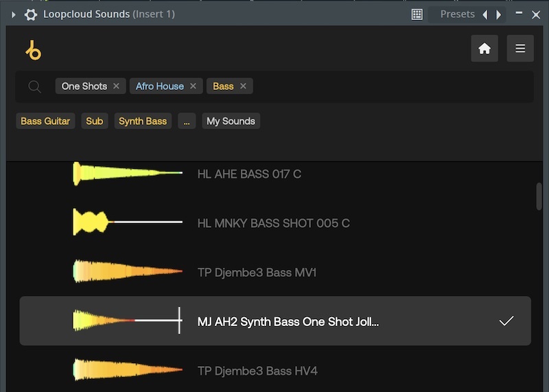Toggle the Synth Bass tag filter
This screenshot has width=549, height=392.
click(143, 122)
